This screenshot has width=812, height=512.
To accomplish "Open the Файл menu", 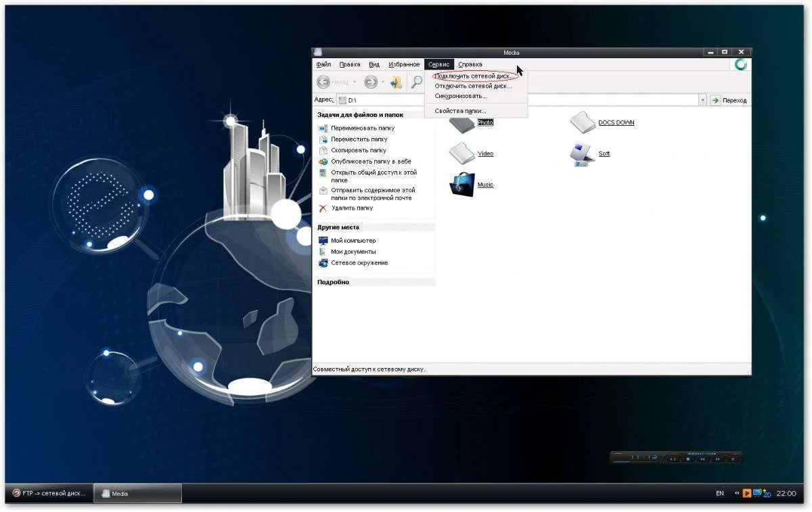I will 323,64.
